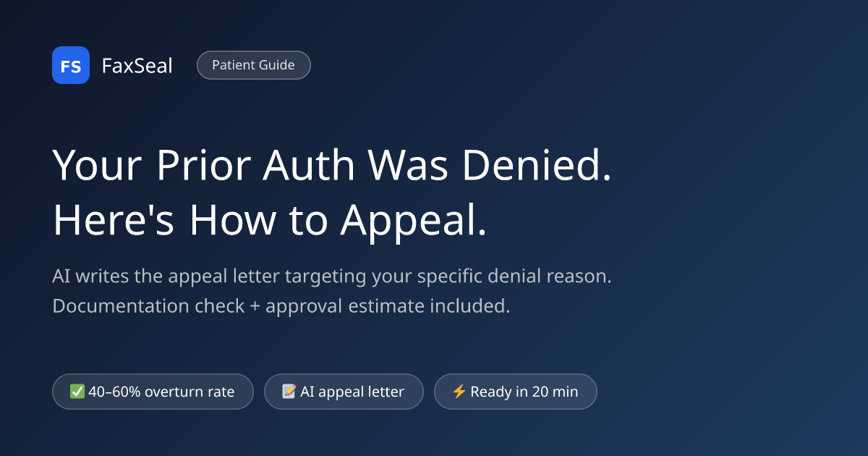Click the 'Documentation check' phrase
This screenshot has height=456, width=868.
coord(149,305)
